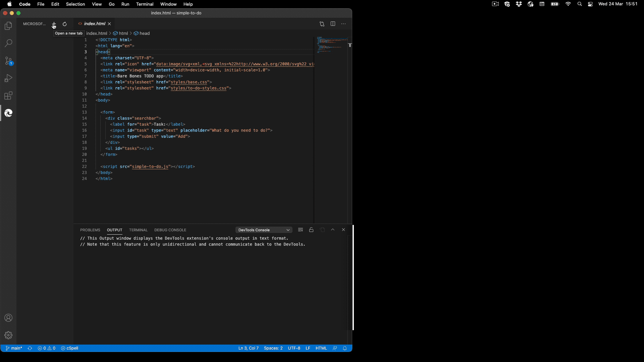Toggle output auto-scroll lock icon
This screenshot has height=362, width=644.
pos(311,230)
